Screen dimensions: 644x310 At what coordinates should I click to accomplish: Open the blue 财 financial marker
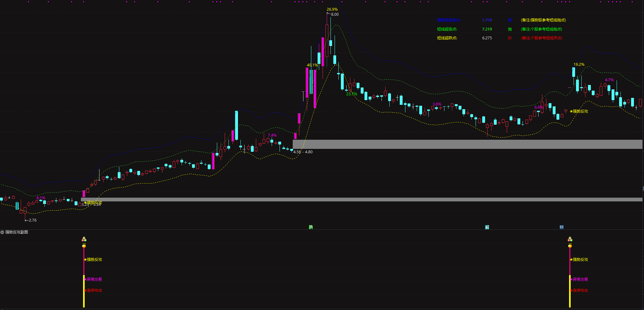pos(562,227)
